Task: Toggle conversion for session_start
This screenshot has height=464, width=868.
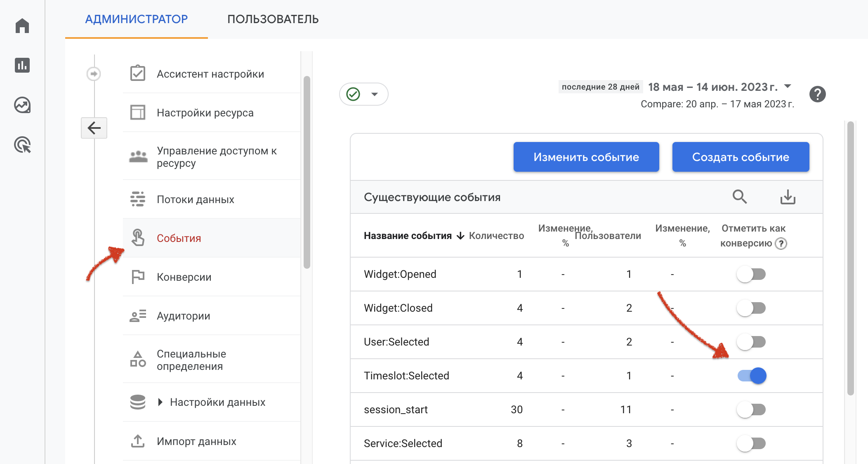Action: click(751, 410)
